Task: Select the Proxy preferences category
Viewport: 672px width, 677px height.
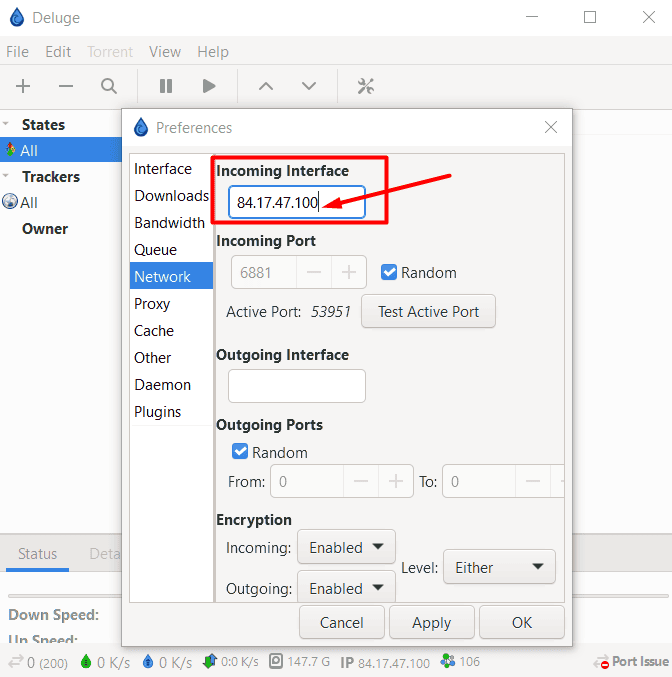Action: pos(152,303)
